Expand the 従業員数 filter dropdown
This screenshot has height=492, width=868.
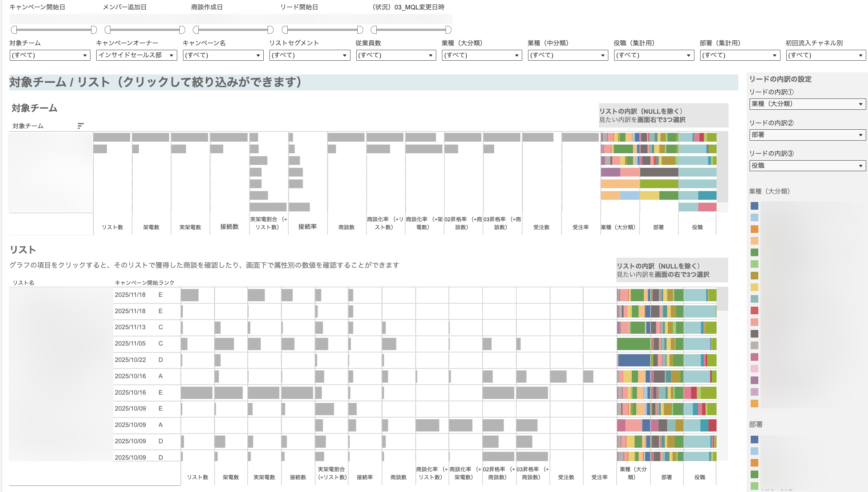pyautogui.click(x=396, y=55)
